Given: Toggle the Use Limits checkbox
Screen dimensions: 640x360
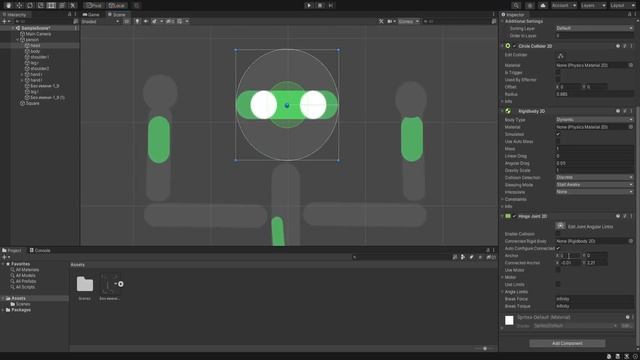Looking at the screenshot, I should point(558,284).
